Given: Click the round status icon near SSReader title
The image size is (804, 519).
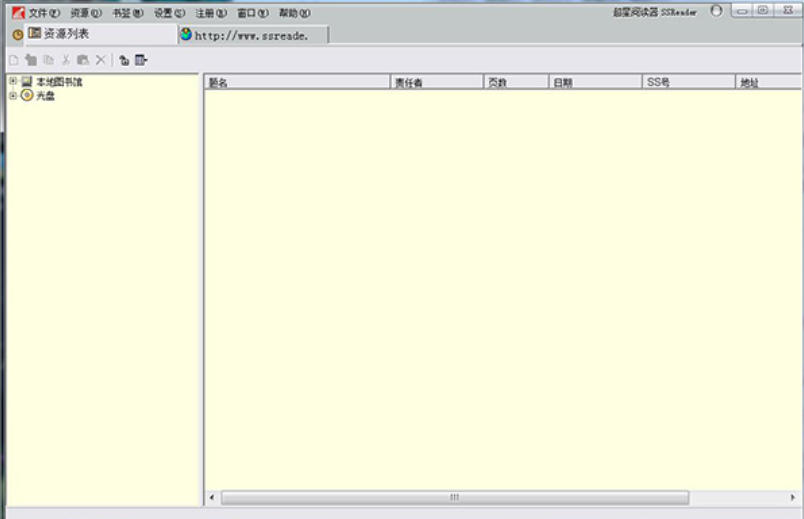Looking at the screenshot, I should point(716,11).
